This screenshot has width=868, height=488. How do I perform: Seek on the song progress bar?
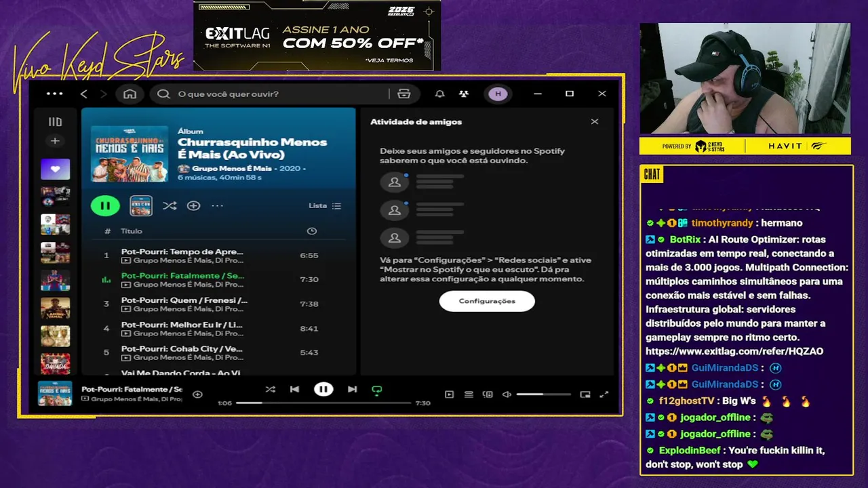pyautogui.click(x=323, y=403)
